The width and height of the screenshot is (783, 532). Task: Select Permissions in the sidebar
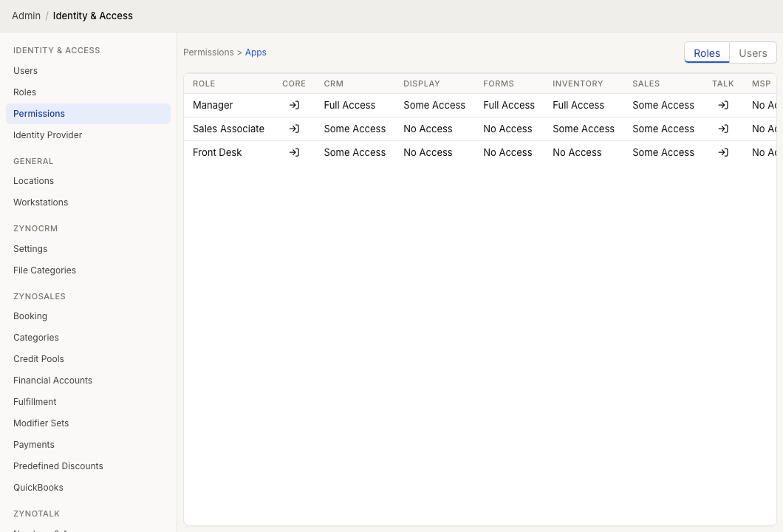pyautogui.click(x=88, y=114)
